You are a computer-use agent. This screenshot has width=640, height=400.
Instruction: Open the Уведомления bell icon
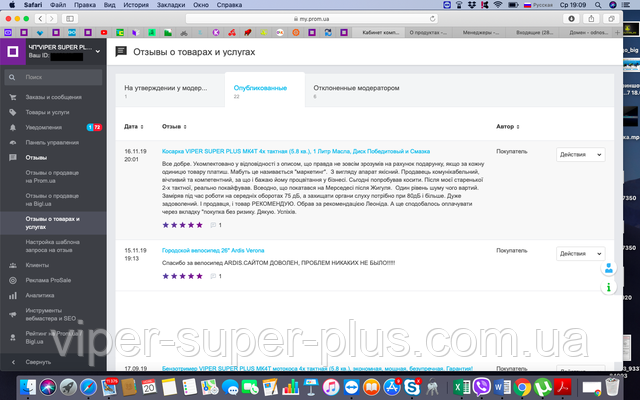(x=13, y=127)
